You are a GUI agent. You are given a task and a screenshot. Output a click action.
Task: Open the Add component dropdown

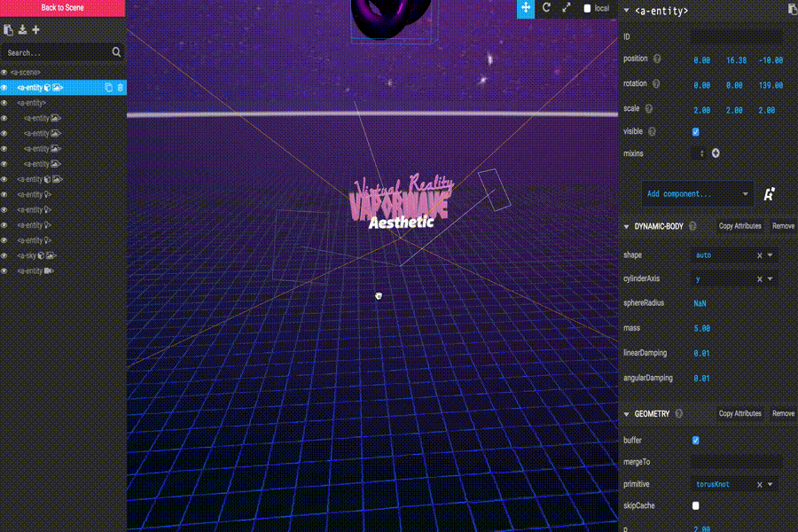697,193
